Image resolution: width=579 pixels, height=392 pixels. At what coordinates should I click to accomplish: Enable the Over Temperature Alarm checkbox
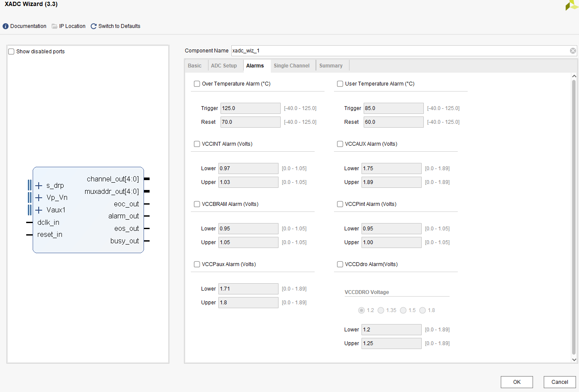(x=197, y=84)
